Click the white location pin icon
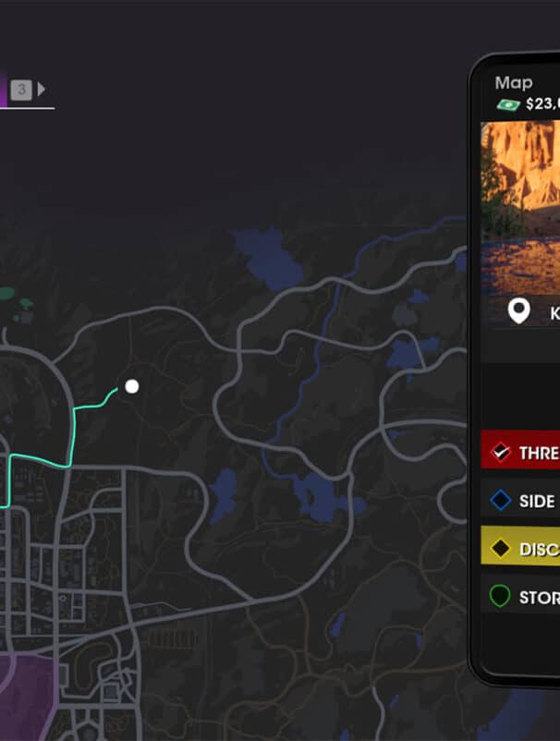This screenshot has width=560, height=741. click(x=518, y=312)
